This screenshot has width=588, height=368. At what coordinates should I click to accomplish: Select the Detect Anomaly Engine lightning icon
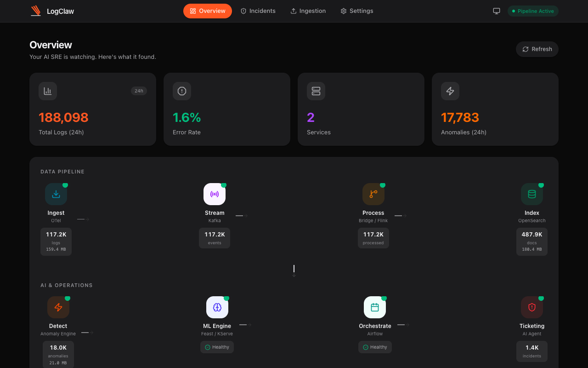58,307
